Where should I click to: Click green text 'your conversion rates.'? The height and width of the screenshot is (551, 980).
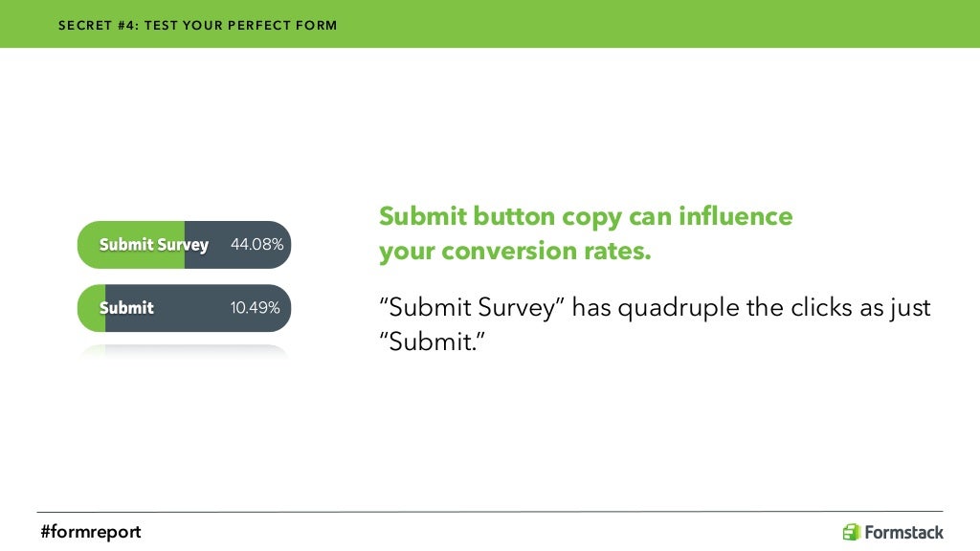pos(515,253)
